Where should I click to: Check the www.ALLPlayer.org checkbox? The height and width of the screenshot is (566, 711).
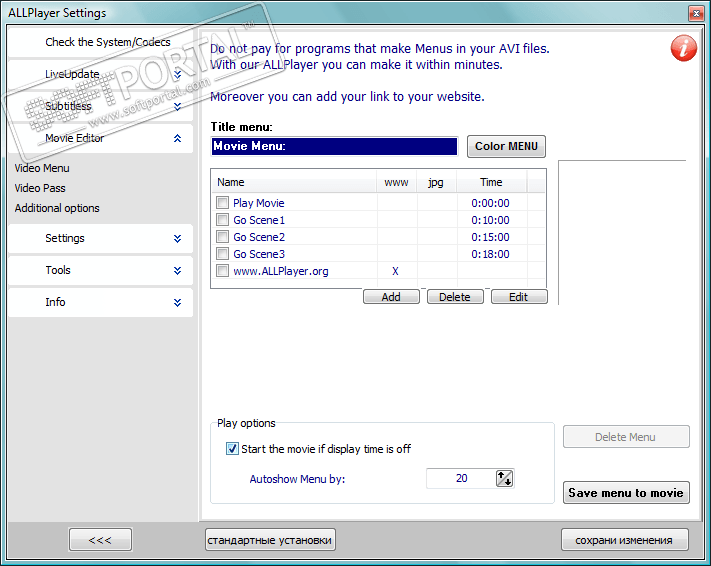coord(222,271)
